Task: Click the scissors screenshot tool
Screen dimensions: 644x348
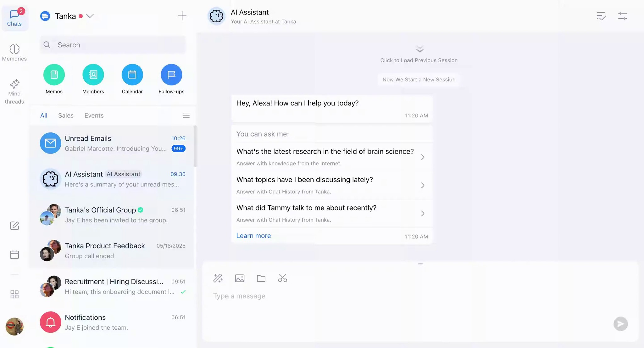Action: (x=282, y=278)
